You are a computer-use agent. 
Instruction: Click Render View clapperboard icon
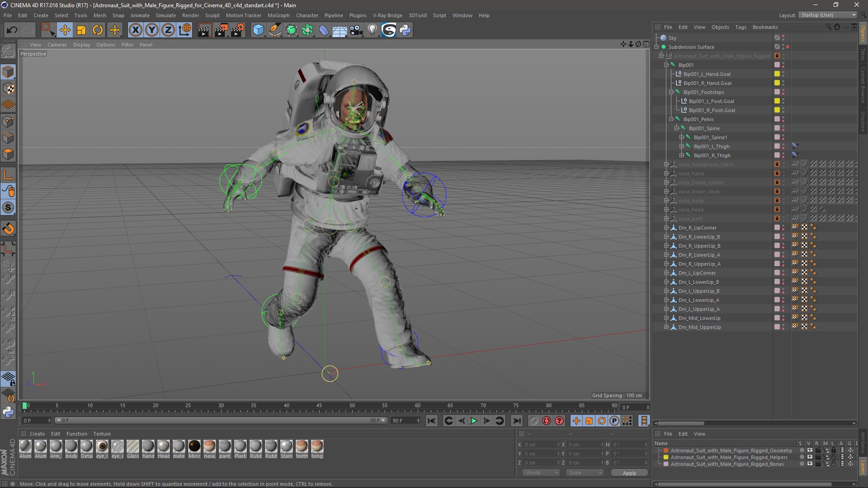[x=204, y=30]
